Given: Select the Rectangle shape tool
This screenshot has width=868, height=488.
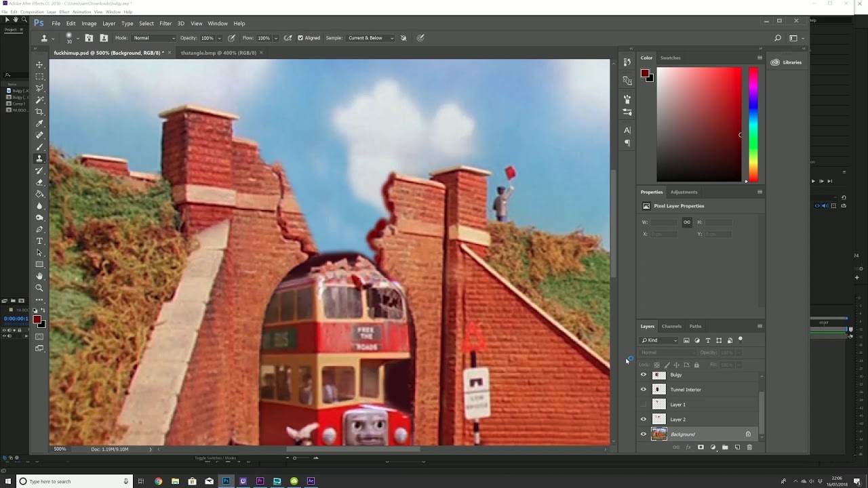Looking at the screenshot, I should click(39, 264).
